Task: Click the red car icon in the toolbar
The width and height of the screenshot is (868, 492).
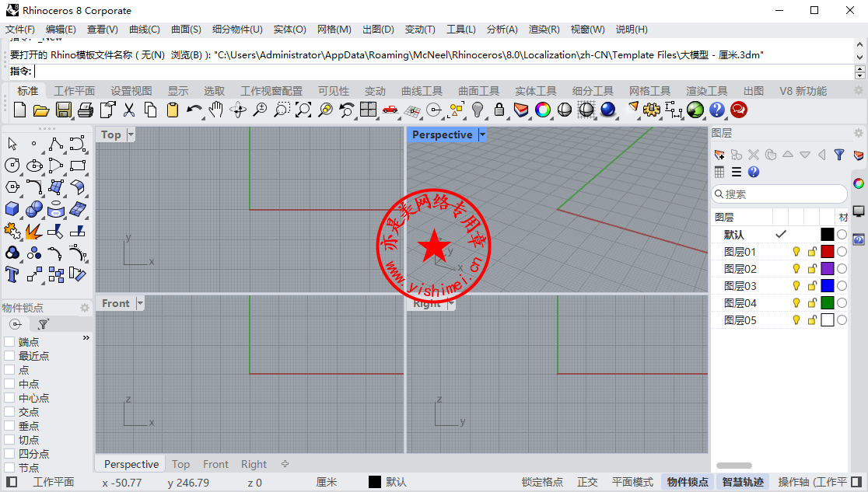Action: pos(390,110)
